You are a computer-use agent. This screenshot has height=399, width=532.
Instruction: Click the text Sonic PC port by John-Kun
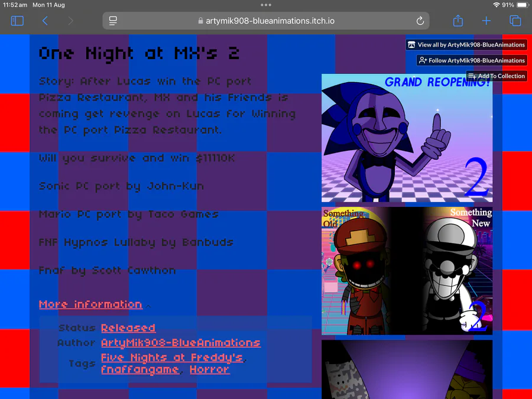[x=121, y=187]
